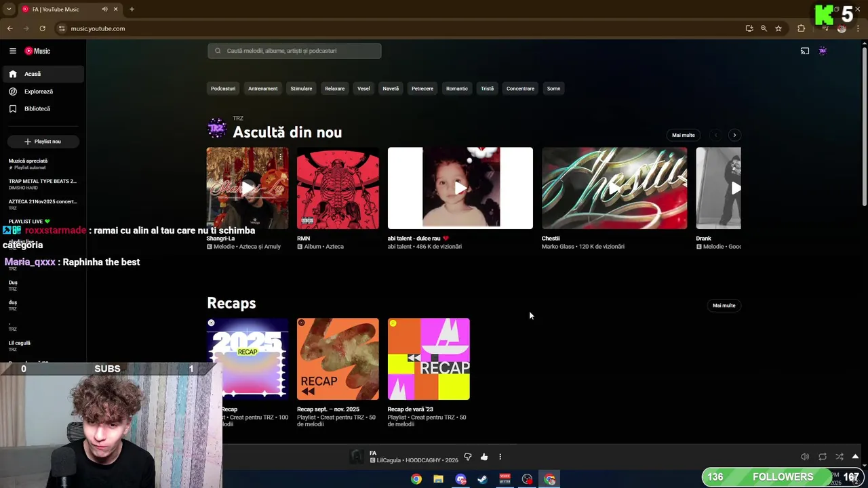Open Steam from taskbar
Image resolution: width=868 pixels, height=488 pixels.
[x=483, y=479]
